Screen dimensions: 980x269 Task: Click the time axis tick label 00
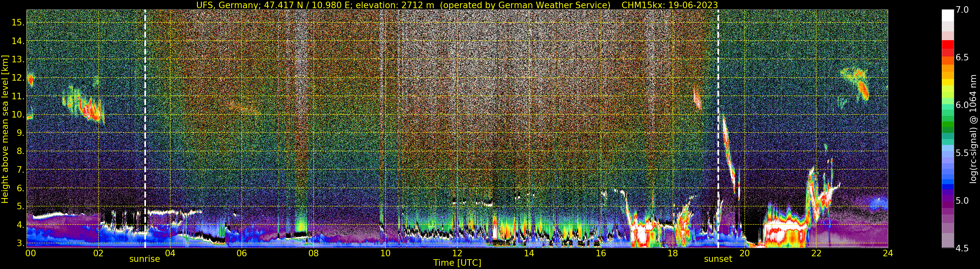[30, 253]
